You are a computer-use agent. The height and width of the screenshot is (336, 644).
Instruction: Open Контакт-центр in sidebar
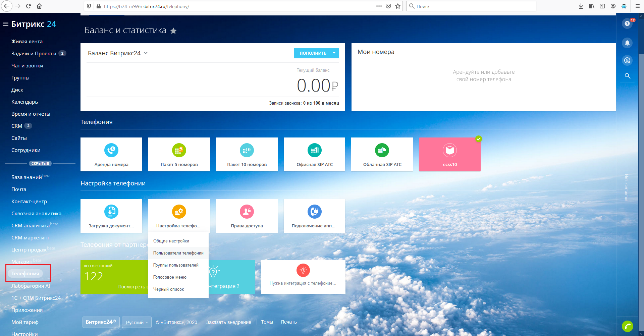29,202
